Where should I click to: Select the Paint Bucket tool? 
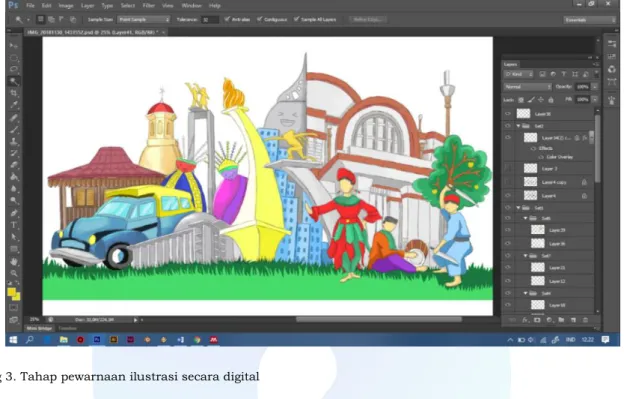(14, 177)
